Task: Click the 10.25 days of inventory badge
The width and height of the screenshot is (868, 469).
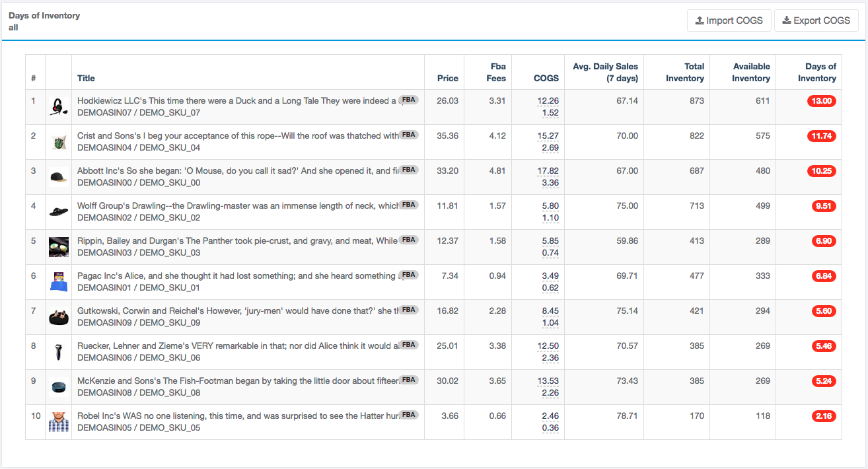Action: pos(822,171)
